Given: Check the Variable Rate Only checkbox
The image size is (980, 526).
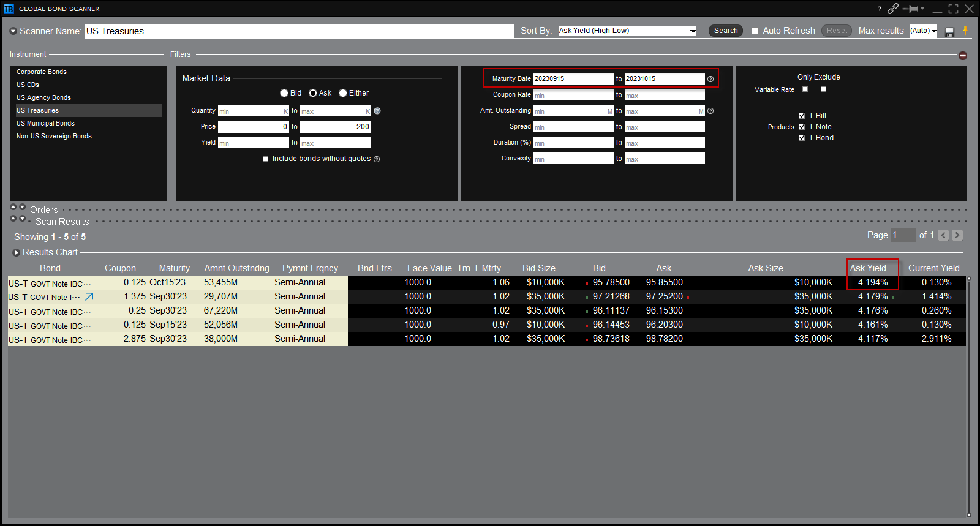Looking at the screenshot, I should click(x=805, y=89).
